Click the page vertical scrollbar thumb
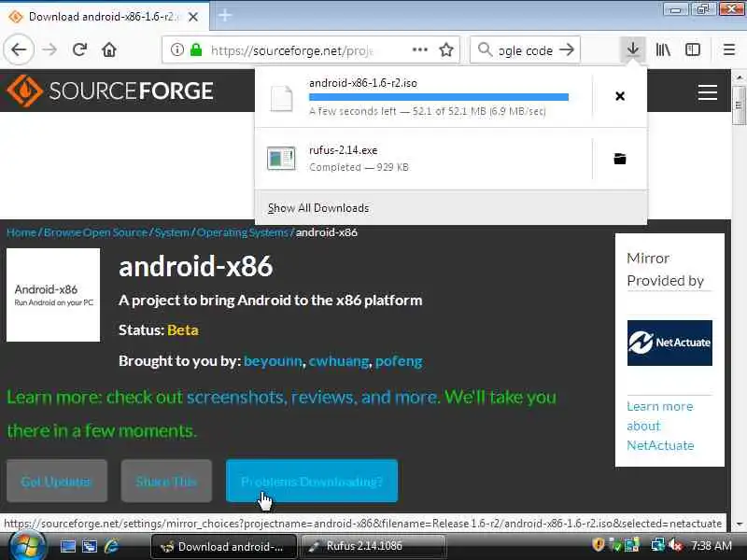 point(739,105)
